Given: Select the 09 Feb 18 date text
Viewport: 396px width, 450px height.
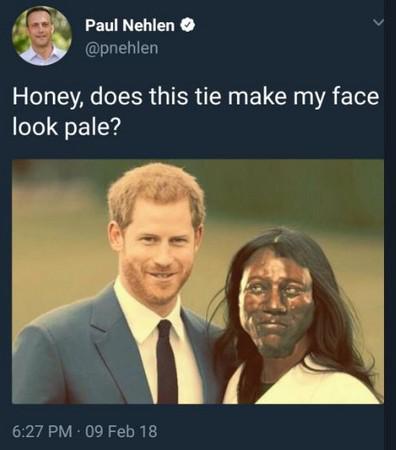Looking at the screenshot, I should coord(121,431).
